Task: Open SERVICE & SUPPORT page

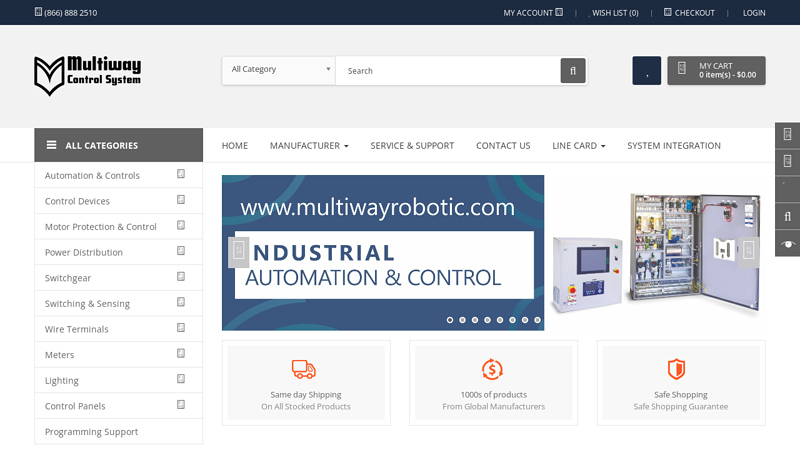Action: pos(412,145)
